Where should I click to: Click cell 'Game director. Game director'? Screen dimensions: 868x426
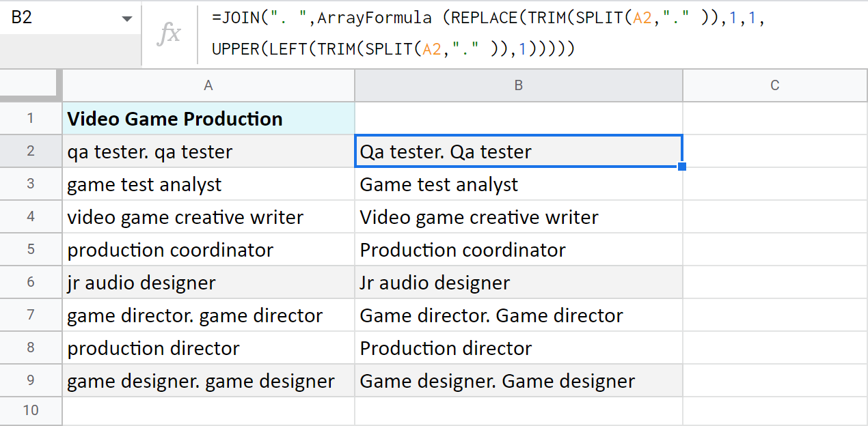pos(518,315)
